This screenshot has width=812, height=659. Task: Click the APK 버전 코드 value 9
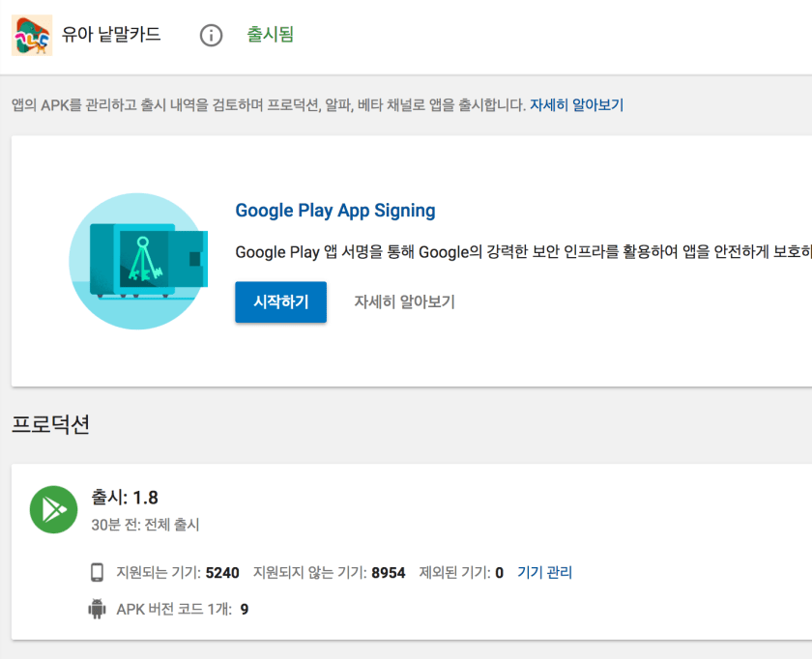point(245,610)
